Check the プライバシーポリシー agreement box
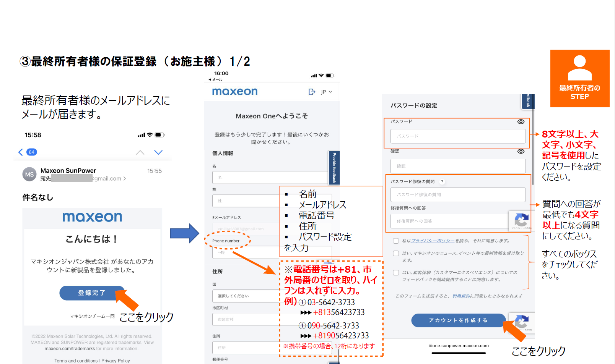This screenshot has width=615, height=364. [x=396, y=241]
